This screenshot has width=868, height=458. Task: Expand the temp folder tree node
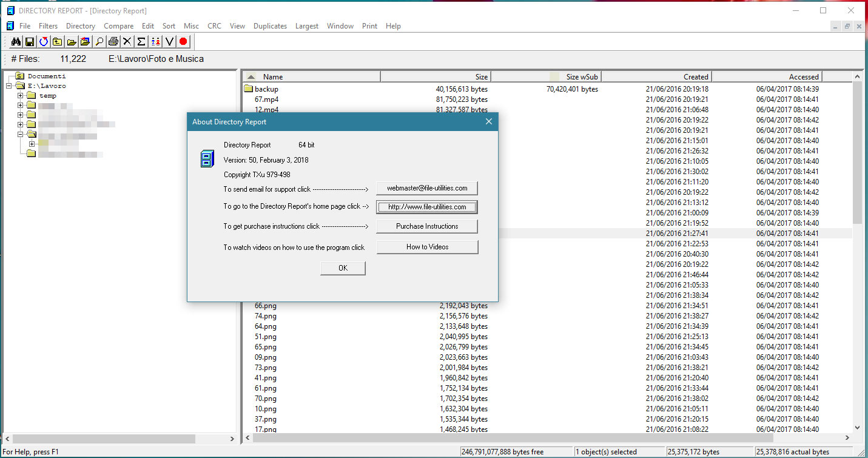(x=21, y=96)
